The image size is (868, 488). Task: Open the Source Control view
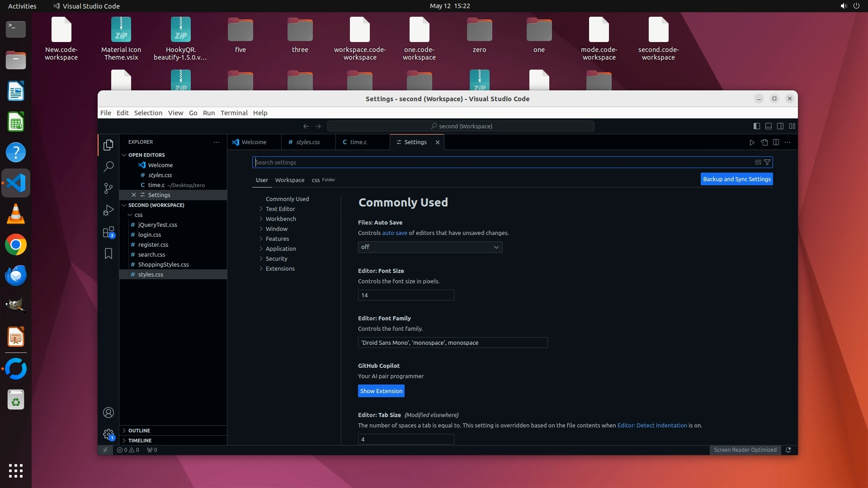(x=108, y=188)
